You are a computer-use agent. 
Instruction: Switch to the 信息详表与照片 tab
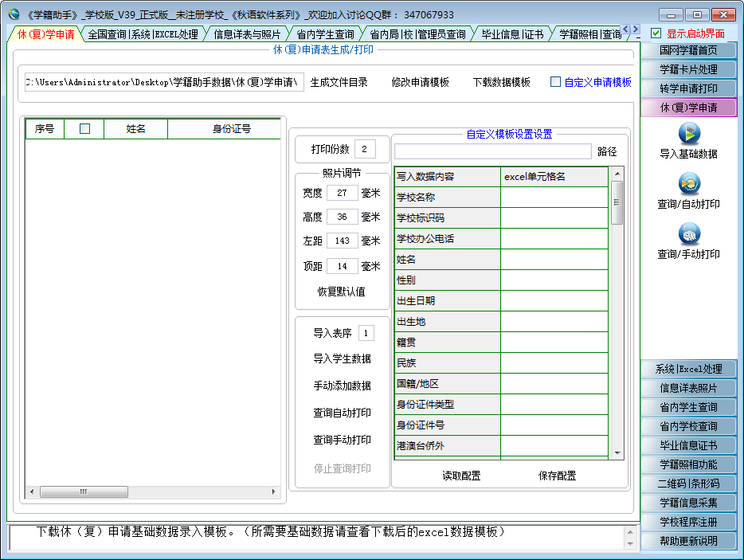247,34
